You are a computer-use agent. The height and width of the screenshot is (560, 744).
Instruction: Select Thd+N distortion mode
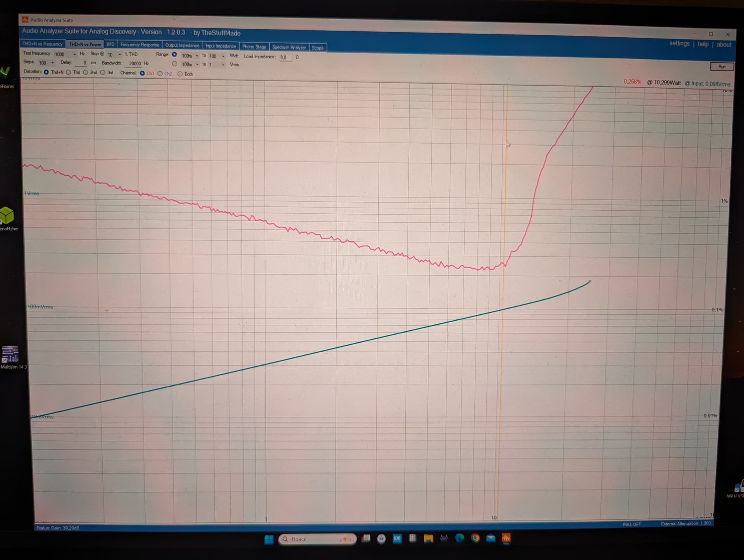coord(46,72)
